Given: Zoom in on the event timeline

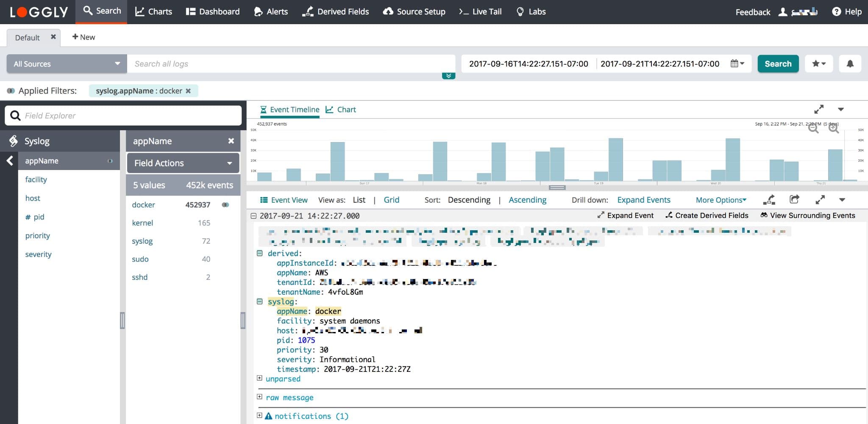Looking at the screenshot, I should (x=833, y=128).
